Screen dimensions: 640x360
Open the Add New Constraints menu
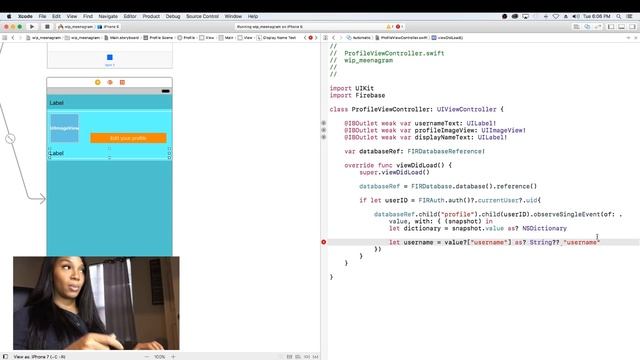307,356
